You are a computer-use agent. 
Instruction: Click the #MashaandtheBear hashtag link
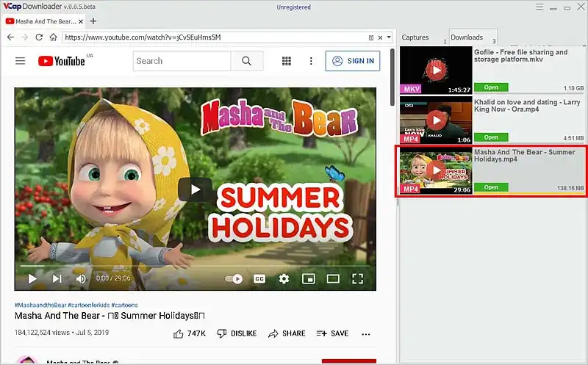click(40, 305)
